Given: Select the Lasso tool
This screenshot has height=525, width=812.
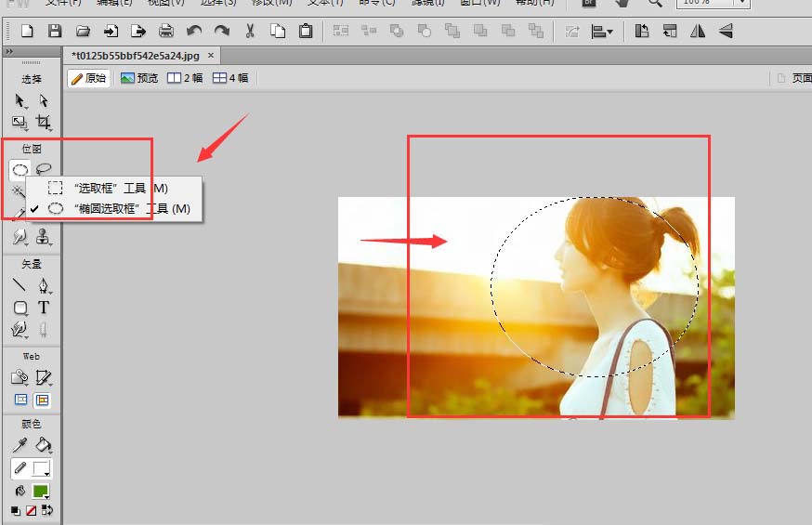Looking at the screenshot, I should pyautogui.click(x=44, y=169).
